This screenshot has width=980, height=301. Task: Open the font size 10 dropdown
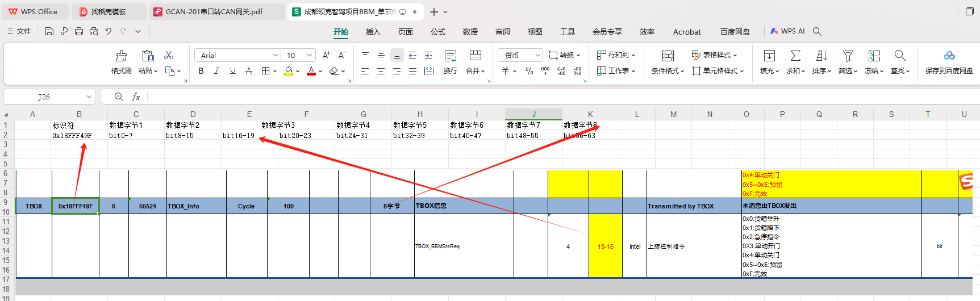click(310, 55)
